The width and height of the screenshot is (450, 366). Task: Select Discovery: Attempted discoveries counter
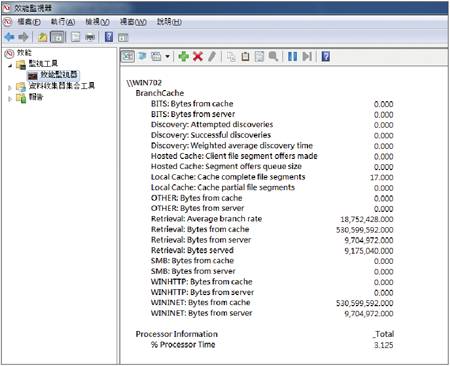click(x=212, y=124)
